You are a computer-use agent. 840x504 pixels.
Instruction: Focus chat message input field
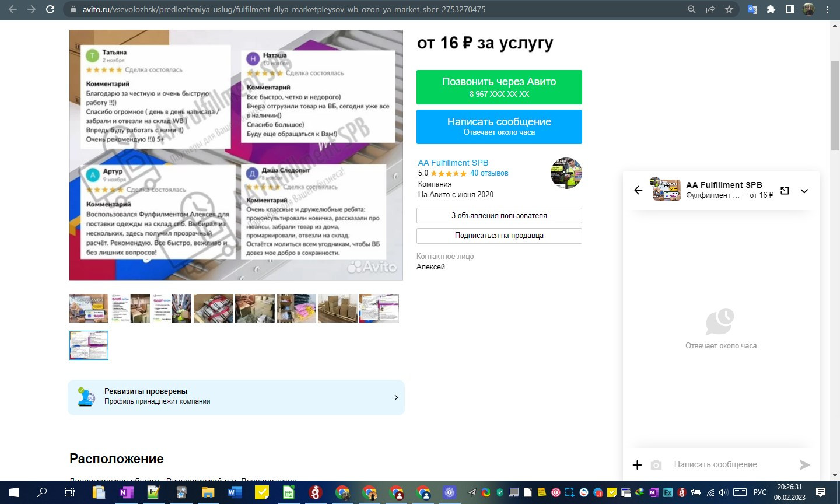[x=733, y=464]
